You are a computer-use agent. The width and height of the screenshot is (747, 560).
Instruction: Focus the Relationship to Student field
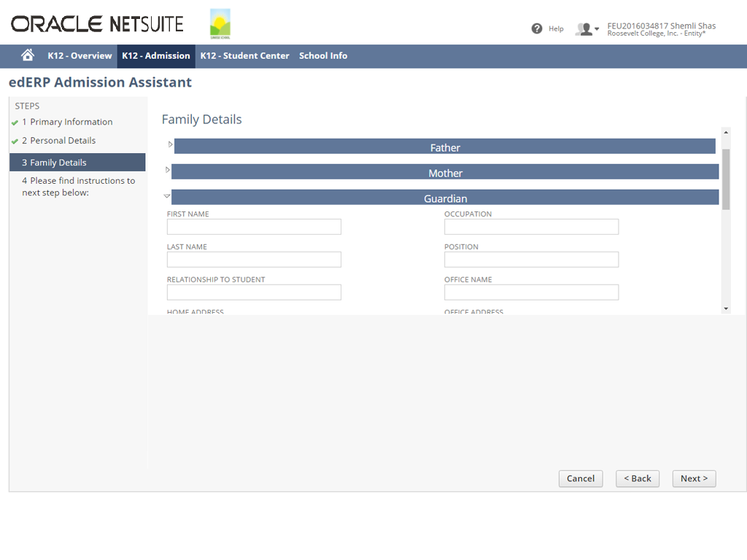[x=254, y=292]
